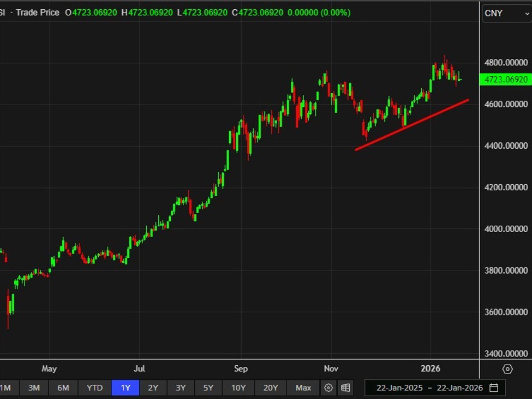Set the chart range to YTD
The height and width of the screenshot is (399, 532).
pyautogui.click(x=94, y=388)
